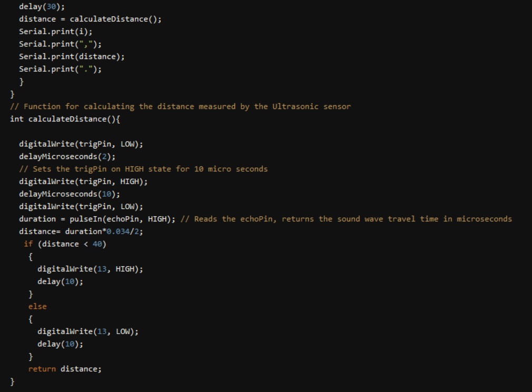532x392 pixels.
Task: Click the if (distance < 40) condition
Action: (x=65, y=244)
